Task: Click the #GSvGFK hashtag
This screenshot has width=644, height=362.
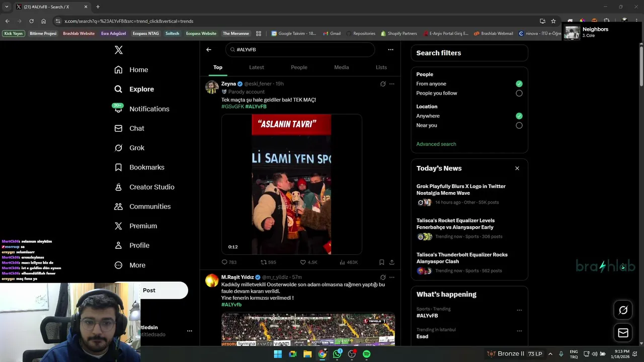Action: tap(232, 107)
